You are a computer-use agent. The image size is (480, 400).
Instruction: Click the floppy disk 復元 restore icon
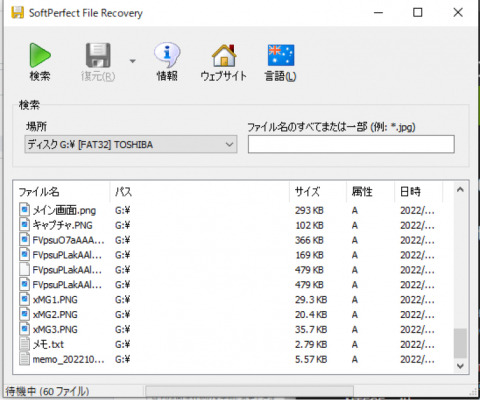click(x=98, y=55)
